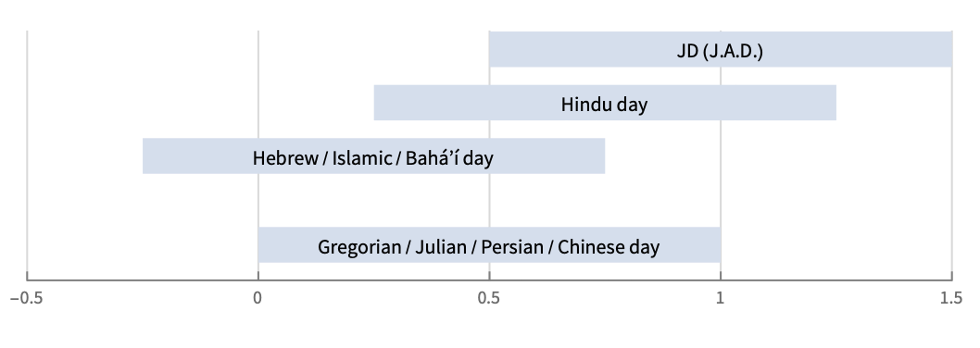Click the Hebrew / Islamic / Bahá'í day bar
The width and height of the screenshot is (980, 348).
pyautogui.click(x=373, y=155)
